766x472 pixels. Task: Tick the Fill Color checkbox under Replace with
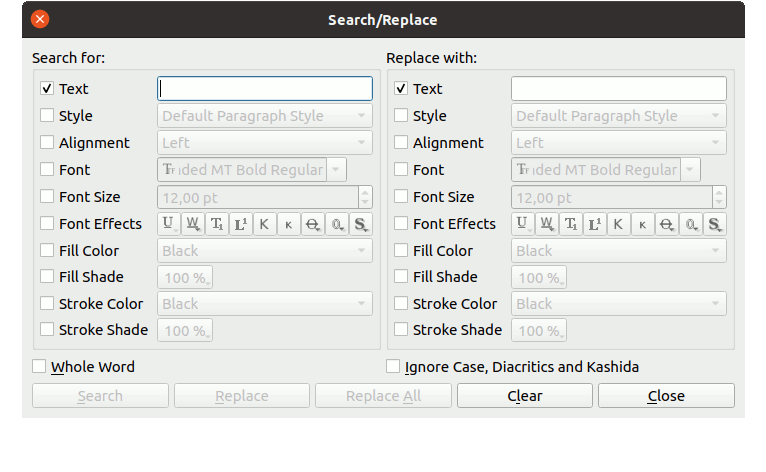click(x=401, y=251)
